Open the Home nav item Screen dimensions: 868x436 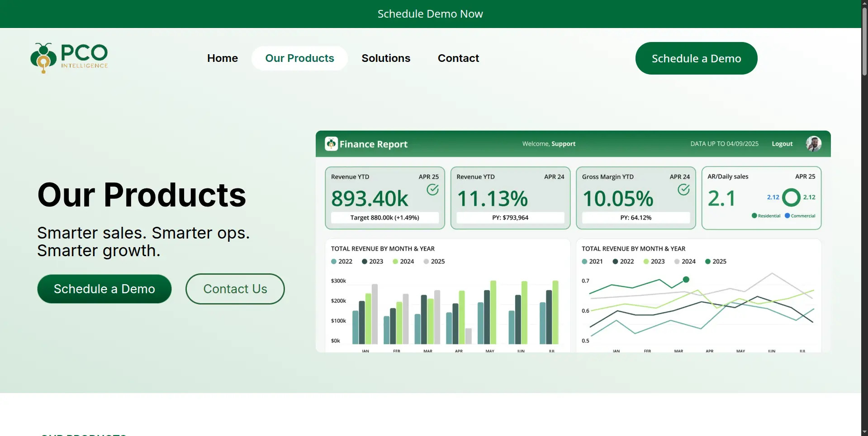point(223,58)
